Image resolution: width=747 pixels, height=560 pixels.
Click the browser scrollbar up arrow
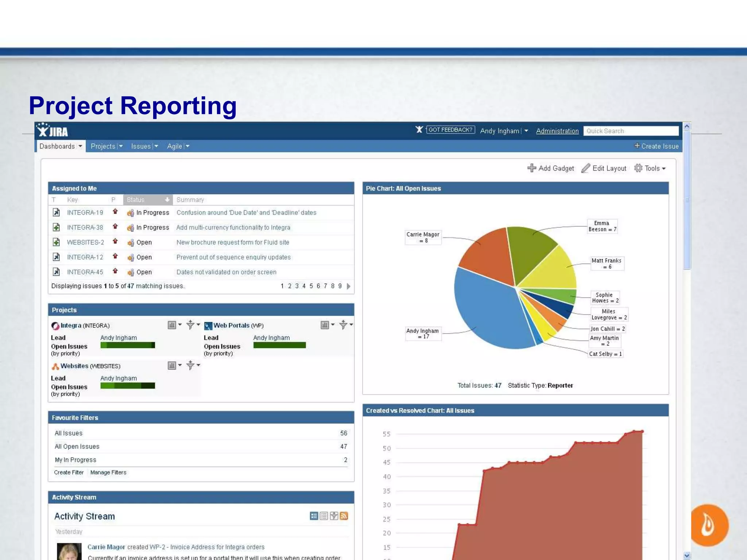[x=687, y=126]
